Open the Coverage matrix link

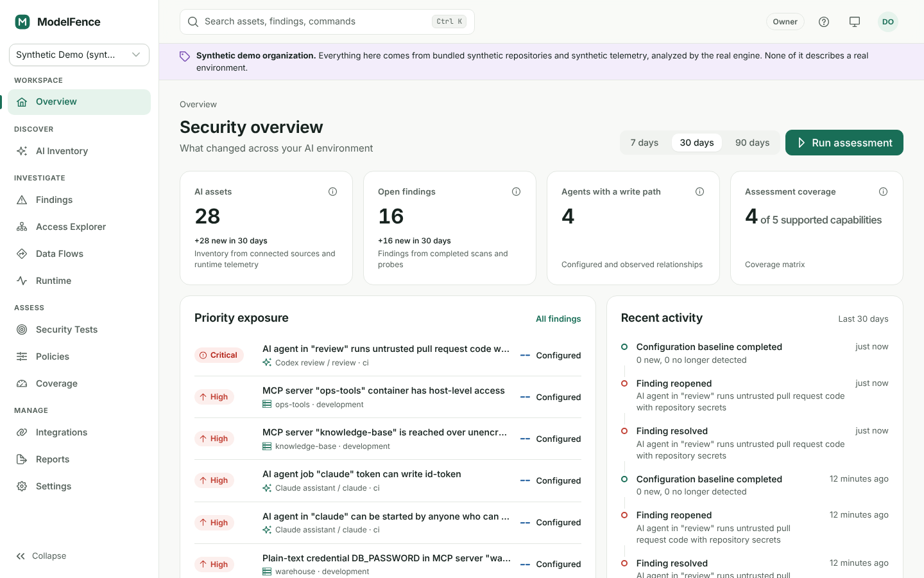tap(774, 265)
